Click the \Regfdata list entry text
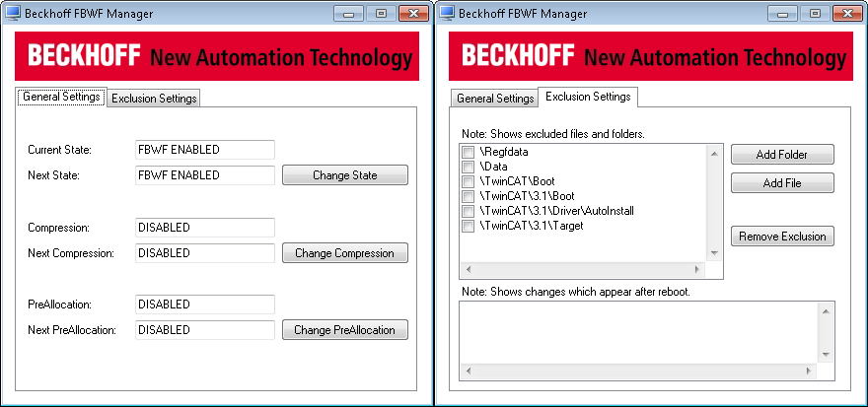The image size is (868, 407). pyautogui.click(x=504, y=152)
